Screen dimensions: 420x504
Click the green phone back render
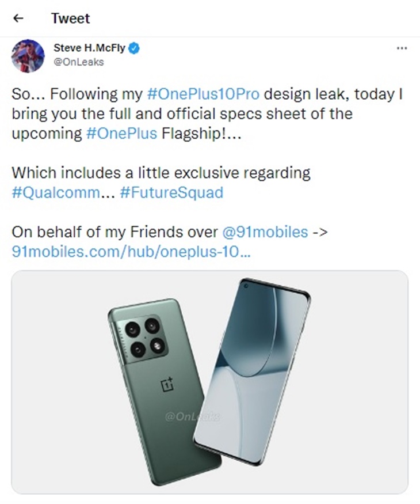tap(161, 386)
